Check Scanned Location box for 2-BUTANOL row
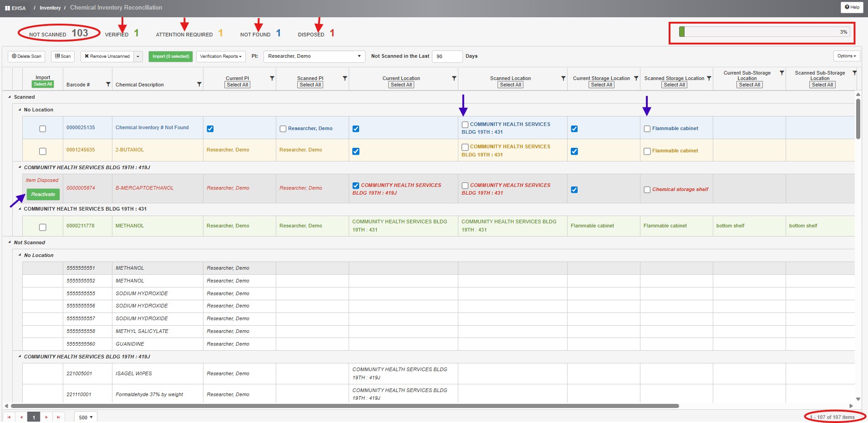Screen dimensions: 868x423 point(465,147)
